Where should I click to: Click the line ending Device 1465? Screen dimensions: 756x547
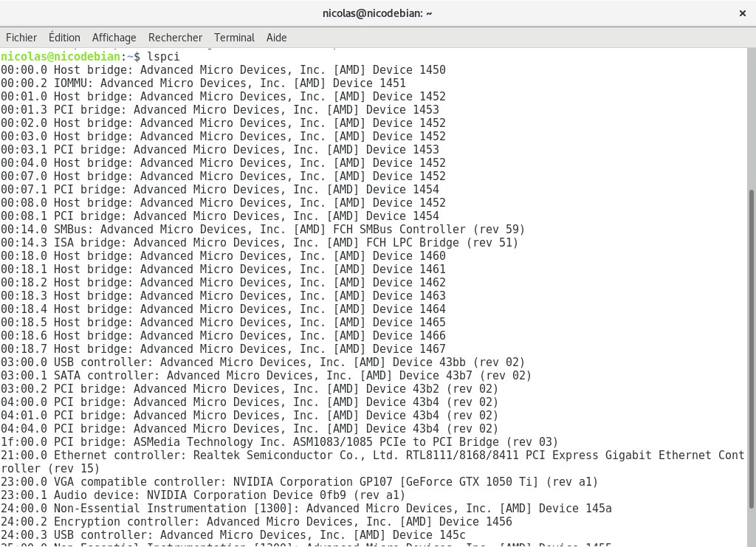click(223, 323)
